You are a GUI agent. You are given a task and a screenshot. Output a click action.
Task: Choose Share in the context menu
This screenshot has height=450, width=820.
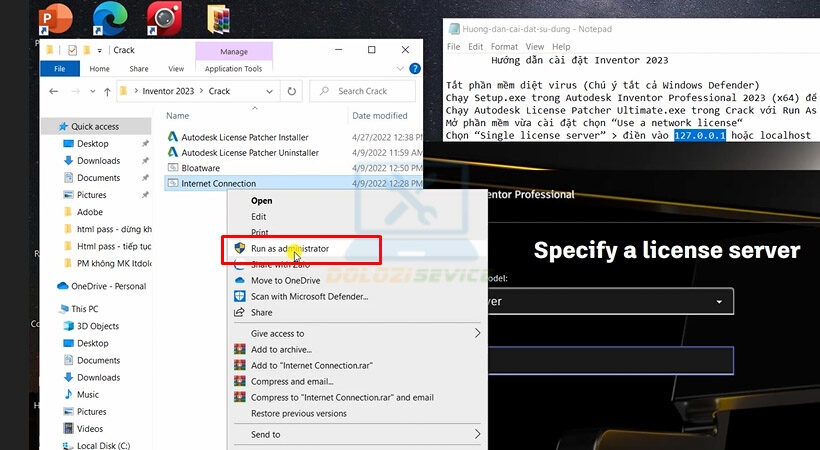261,312
